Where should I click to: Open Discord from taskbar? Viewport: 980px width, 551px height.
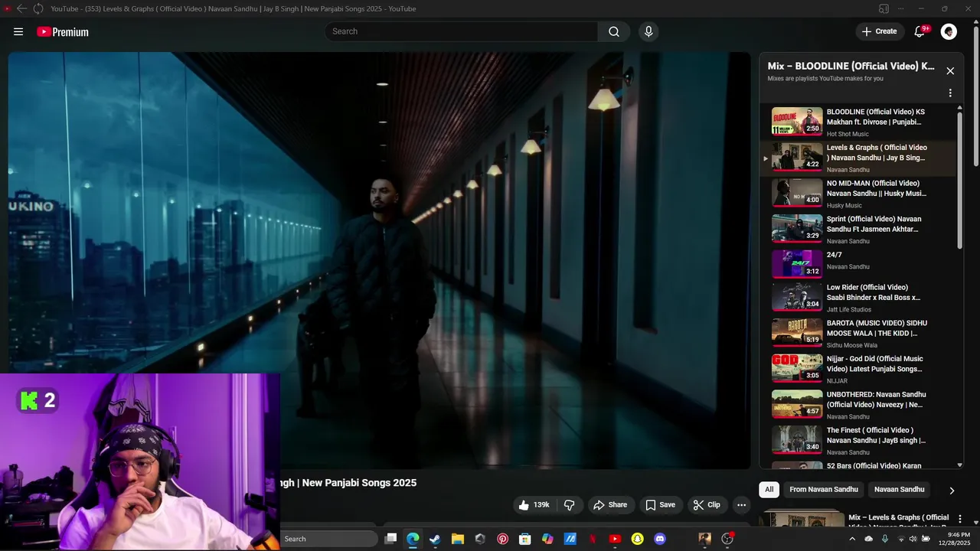point(660,539)
